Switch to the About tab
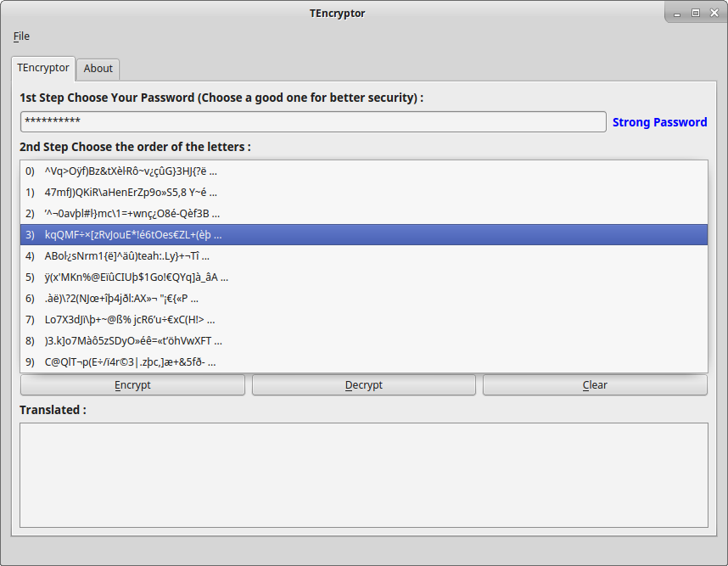The height and width of the screenshot is (566, 728). (x=98, y=69)
